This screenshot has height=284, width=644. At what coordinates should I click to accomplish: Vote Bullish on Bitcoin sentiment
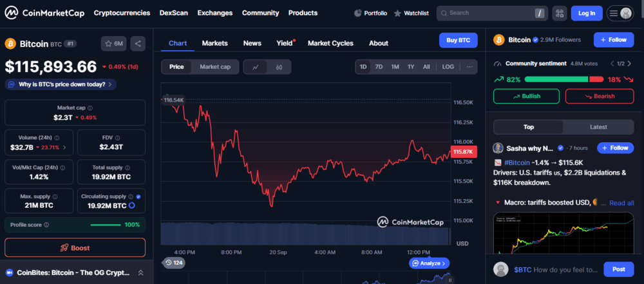[526, 96]
